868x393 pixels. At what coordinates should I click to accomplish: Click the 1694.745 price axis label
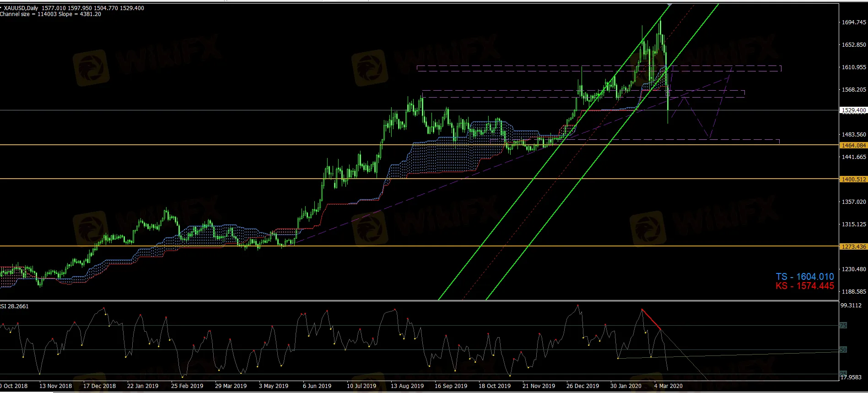click(x=854, y=22)
